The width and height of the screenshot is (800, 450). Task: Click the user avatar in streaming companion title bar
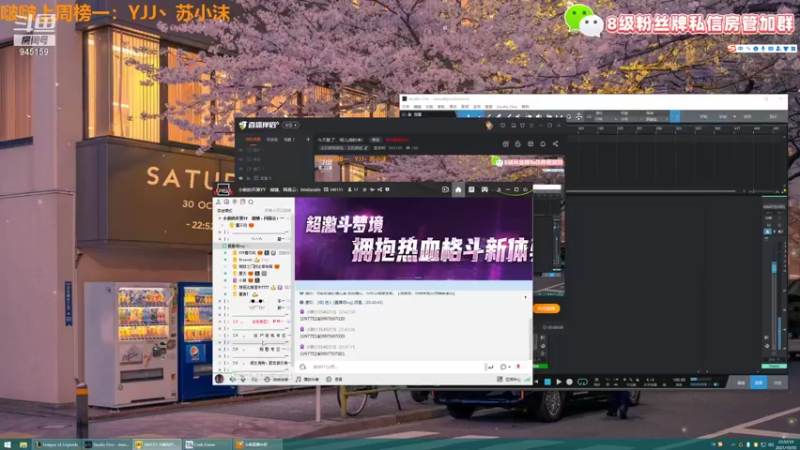[489, 125]
